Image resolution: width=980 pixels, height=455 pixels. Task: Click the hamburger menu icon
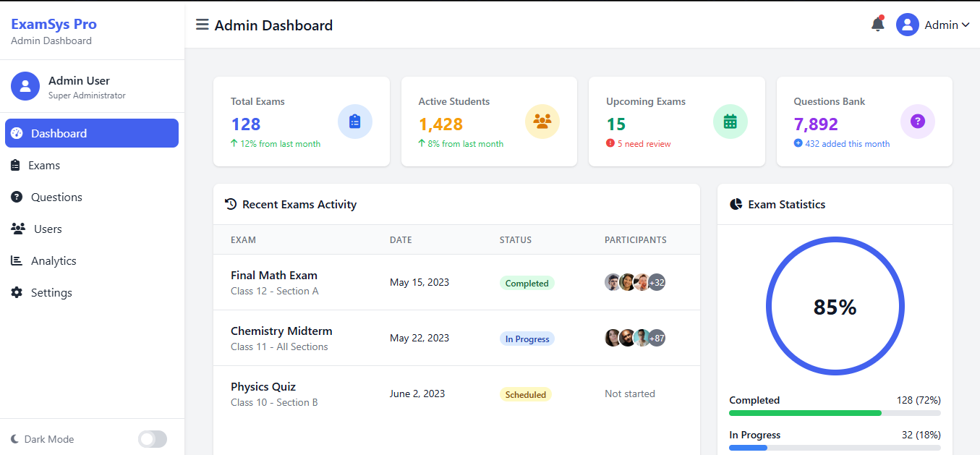point(203,25)
